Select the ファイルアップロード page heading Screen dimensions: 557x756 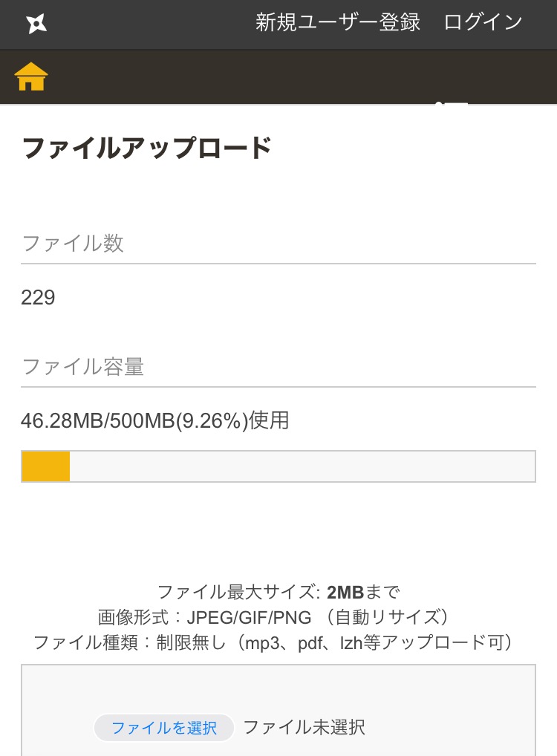pos(147,148)
